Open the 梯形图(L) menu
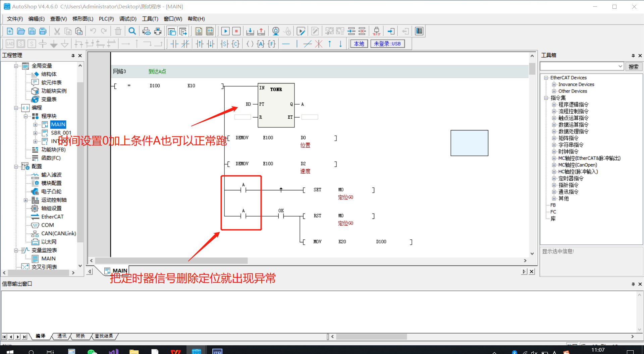This screenshot has width=644, height=354. pyautogui.click(x=83, y=19)
